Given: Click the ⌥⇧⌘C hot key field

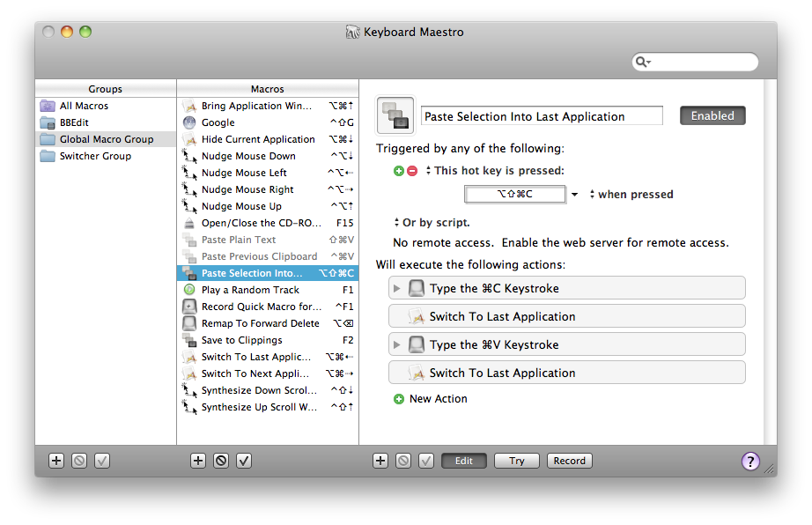Looking at the screenshot, I should [515, 194].
